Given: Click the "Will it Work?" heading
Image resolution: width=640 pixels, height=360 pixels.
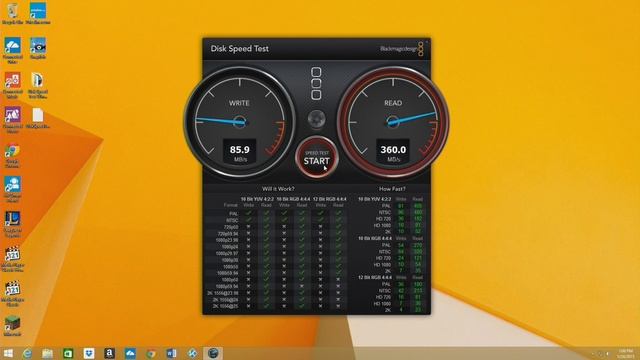Looking at the screenshot, I should pyautogui.click(x=278, y=189).
